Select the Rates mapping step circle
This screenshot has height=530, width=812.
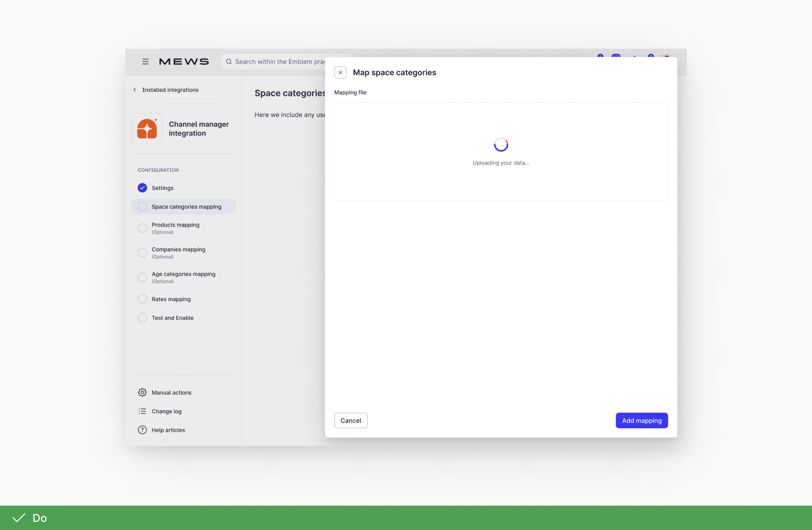click(x=142, y=299)
